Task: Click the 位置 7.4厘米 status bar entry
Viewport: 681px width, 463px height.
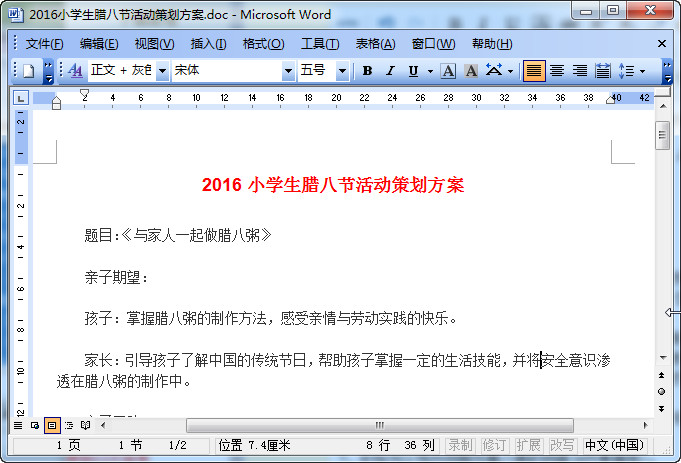Action: pos(254,445)
